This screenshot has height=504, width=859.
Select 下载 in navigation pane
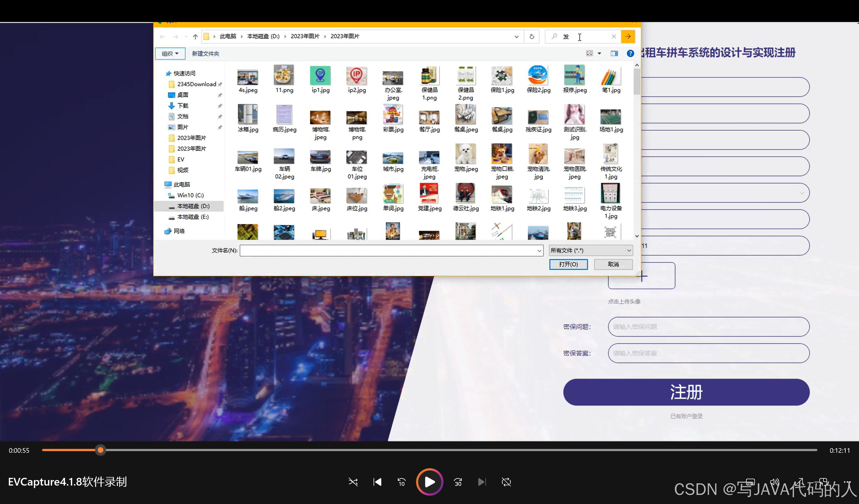pyautogui.click(x=182, y=106)
